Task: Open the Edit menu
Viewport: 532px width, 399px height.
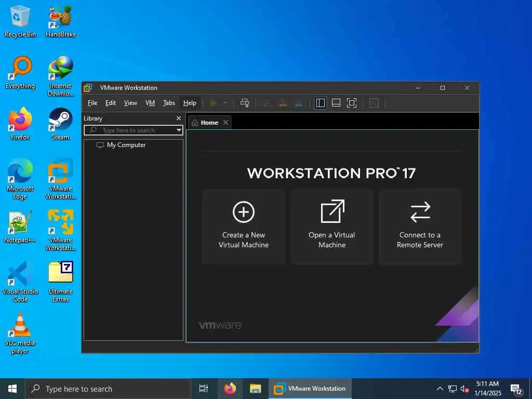Action: coord(111,103)
